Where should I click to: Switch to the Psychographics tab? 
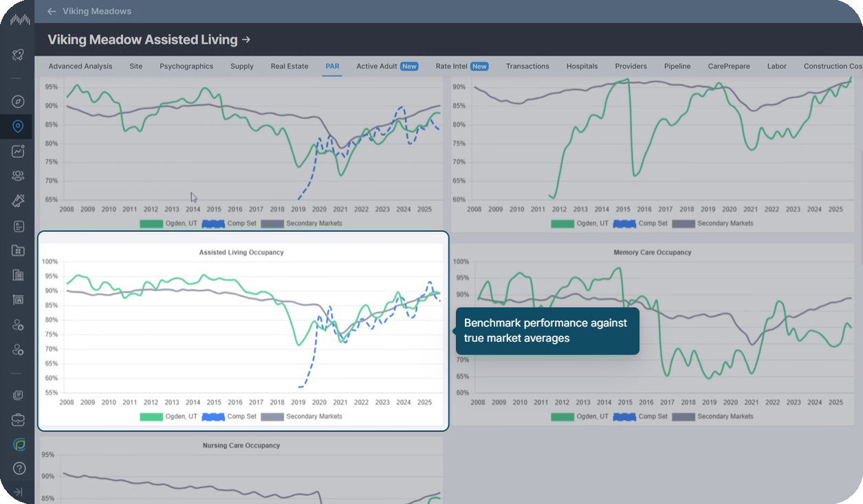point(186,67)
